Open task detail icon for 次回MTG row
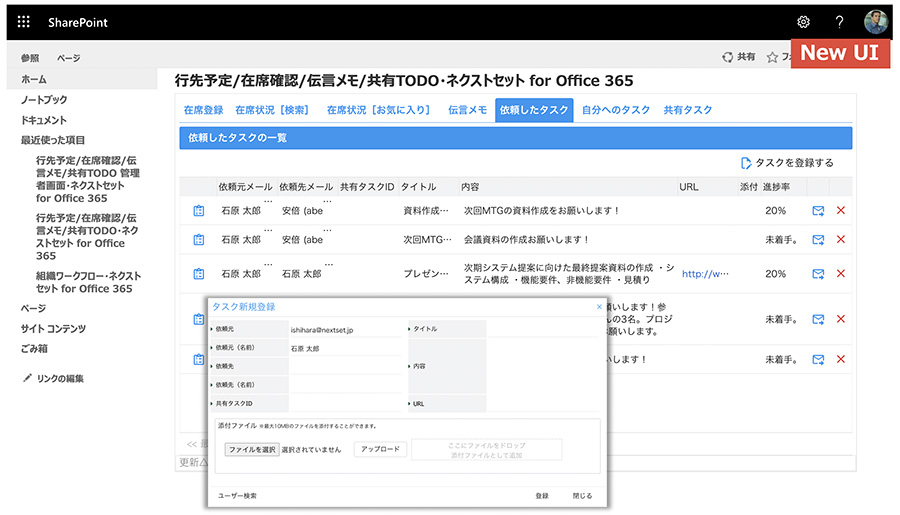Viewport: 900px width, 515px height. pos(199,239)
